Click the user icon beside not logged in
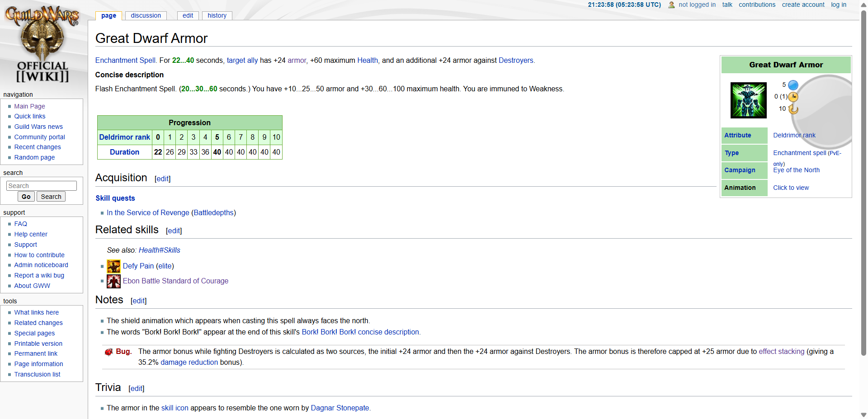This screenshot has width=868, height=419. pos(671,5)
